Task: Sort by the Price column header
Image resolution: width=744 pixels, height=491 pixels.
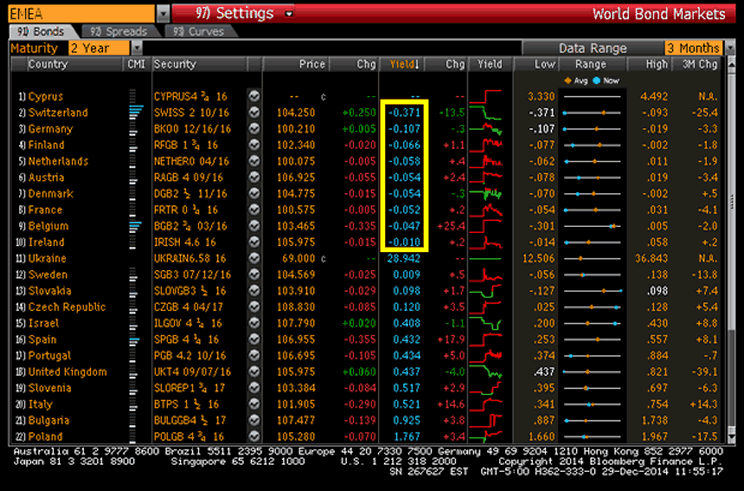Action: point(295,64)
